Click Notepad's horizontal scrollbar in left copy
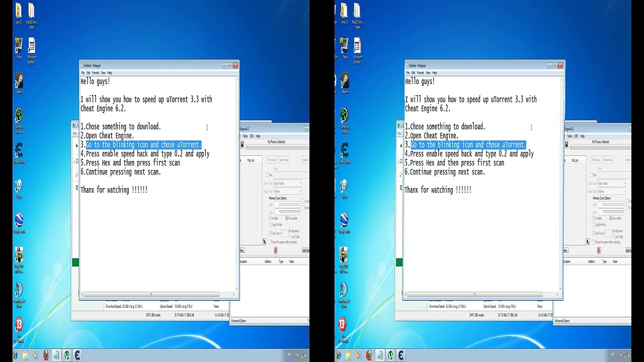This screenshot has width=644, height=362. [158, 295]
